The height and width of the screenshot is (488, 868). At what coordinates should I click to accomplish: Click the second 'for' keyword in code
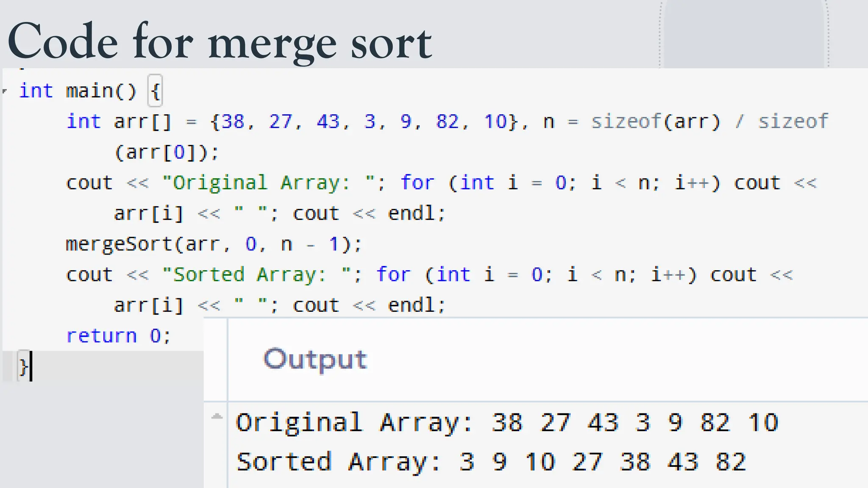[x=393, y=274]
